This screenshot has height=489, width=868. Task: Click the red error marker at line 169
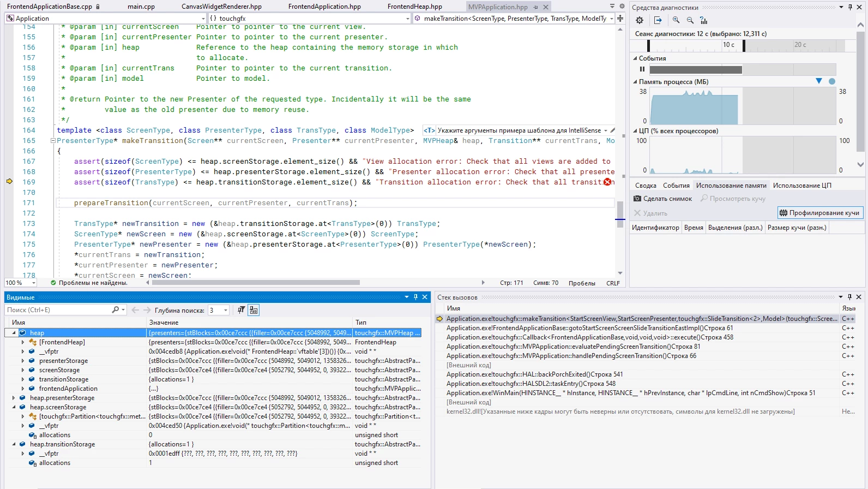[607, 182]
